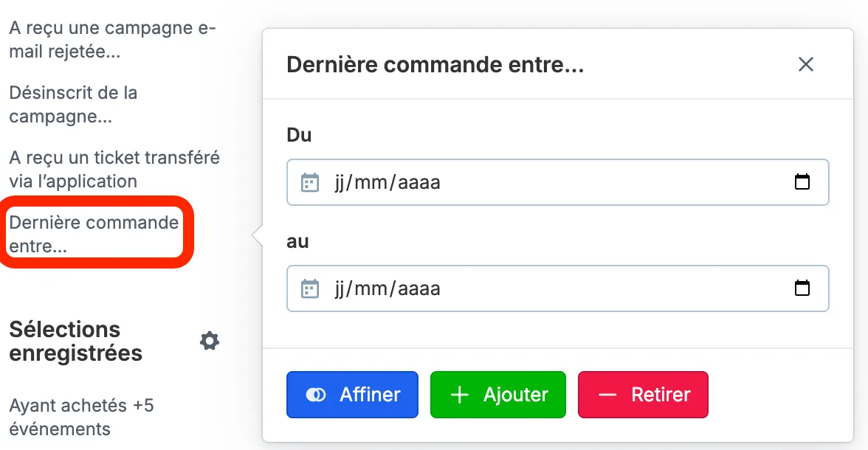The image size is (868, 450).
Task: Click the minus icon in Retirer button
Action: click(x=607, y=395)
